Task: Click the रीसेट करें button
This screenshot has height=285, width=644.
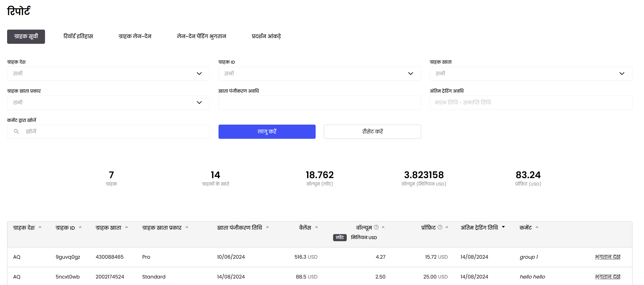Action: (x=372, y=132)
